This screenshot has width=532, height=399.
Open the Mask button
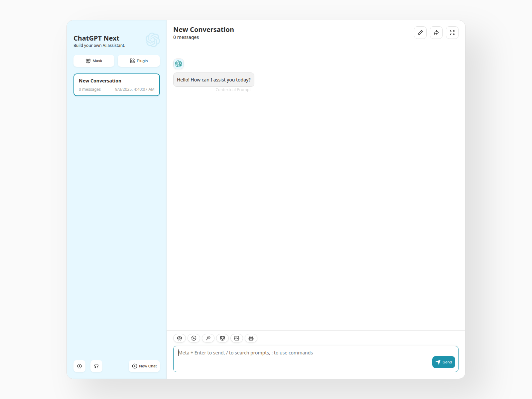[x=94, y=61]
